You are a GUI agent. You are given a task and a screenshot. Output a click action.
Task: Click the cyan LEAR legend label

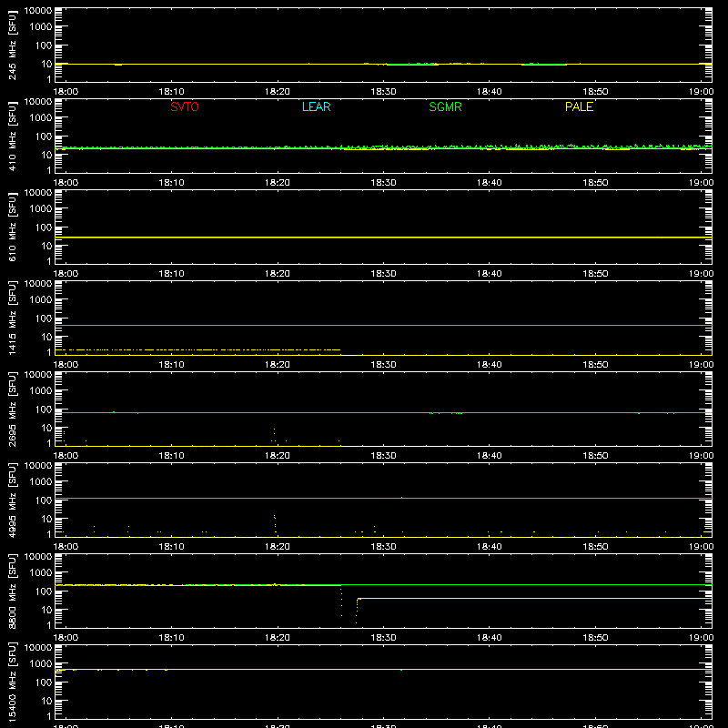tap(316, 106)
